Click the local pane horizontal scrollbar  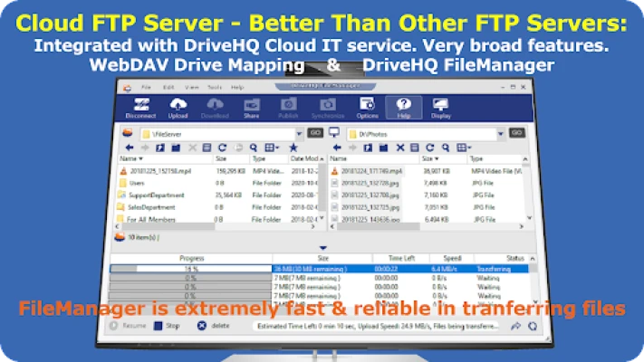427,226
